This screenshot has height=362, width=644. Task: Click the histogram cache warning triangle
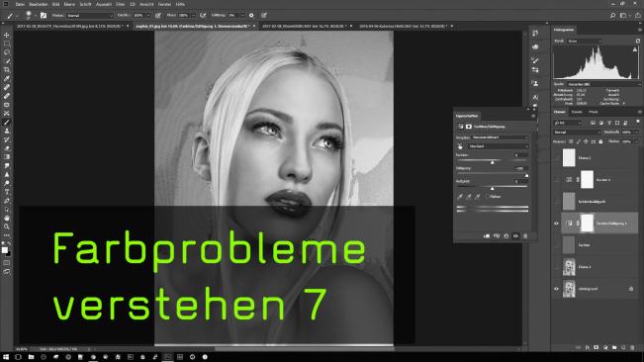(635, 49)
